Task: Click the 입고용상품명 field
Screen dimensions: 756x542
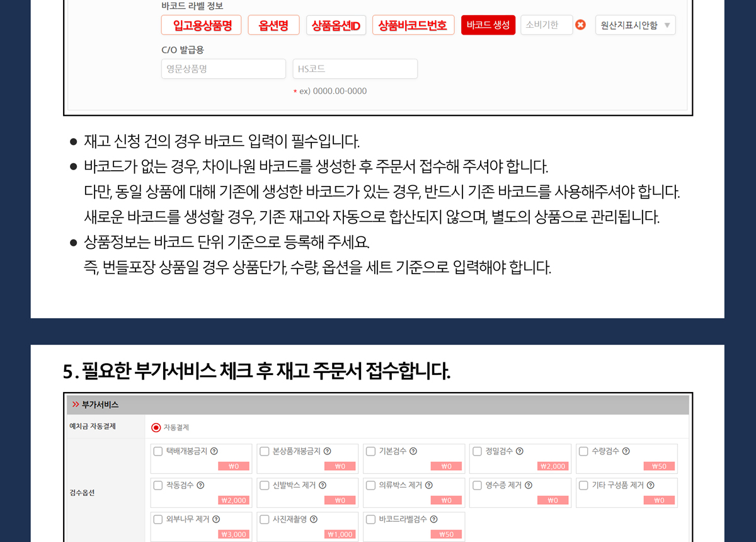Action: pyautogui.click(x=201, y=25)
